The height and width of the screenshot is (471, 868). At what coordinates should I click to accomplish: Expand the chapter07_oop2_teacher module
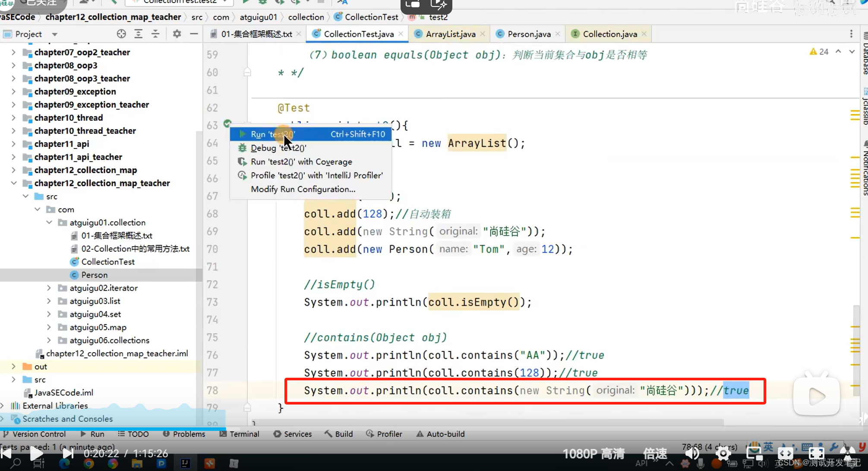[13, 52]
